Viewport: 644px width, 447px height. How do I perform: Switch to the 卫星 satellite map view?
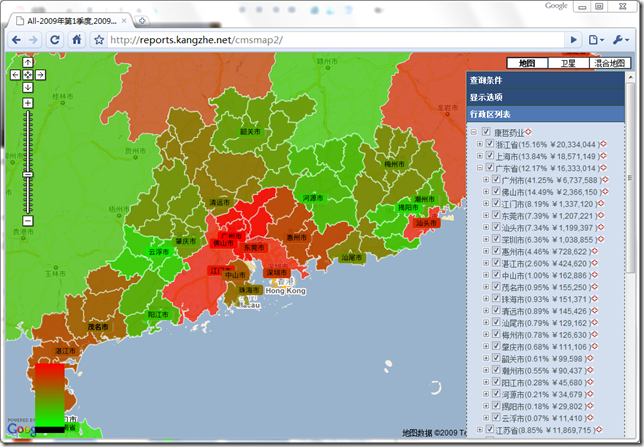[567, 63]
